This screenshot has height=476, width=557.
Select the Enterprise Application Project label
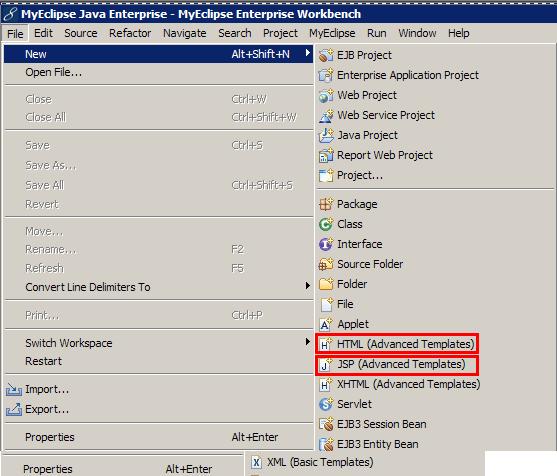click(x=408, y=75)
